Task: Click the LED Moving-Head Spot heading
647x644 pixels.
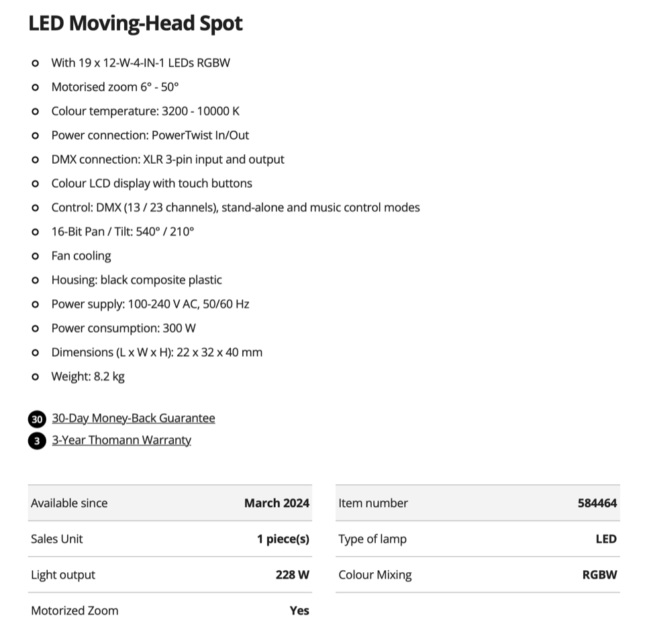Action: pos(136,23)
